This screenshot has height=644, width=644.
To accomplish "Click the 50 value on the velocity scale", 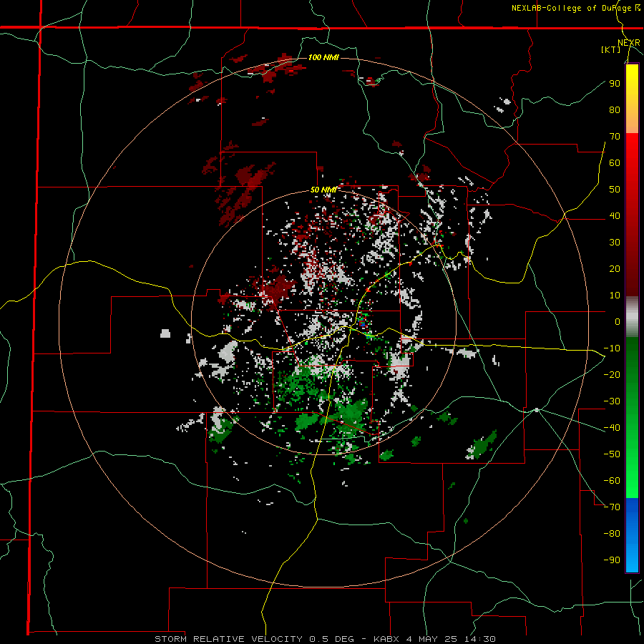I will [x=615, y=190].
